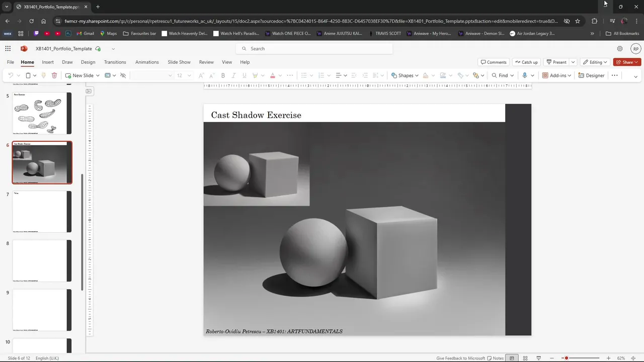Click Give Feedback to Microsoft link
644x362 pixels.
click(x=460, y=358)
